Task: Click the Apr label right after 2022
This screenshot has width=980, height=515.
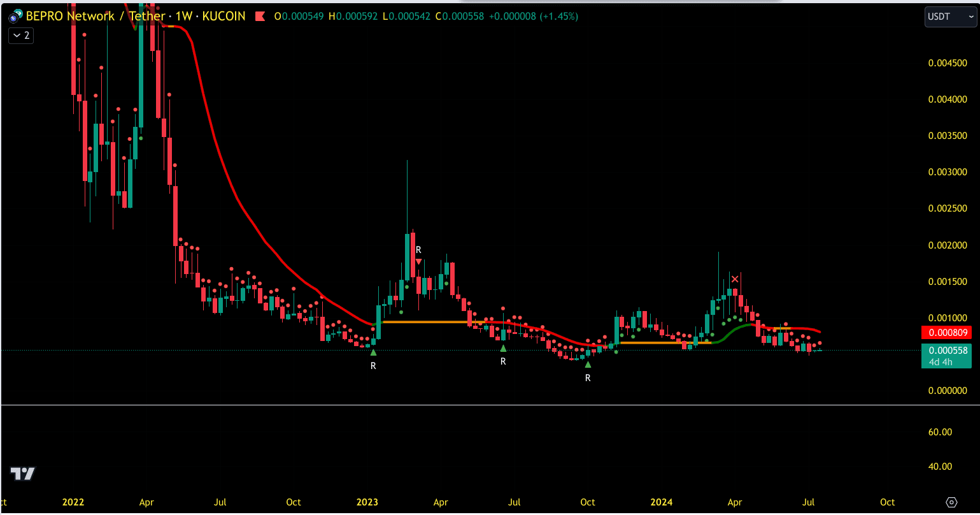Action: (146, 502)
